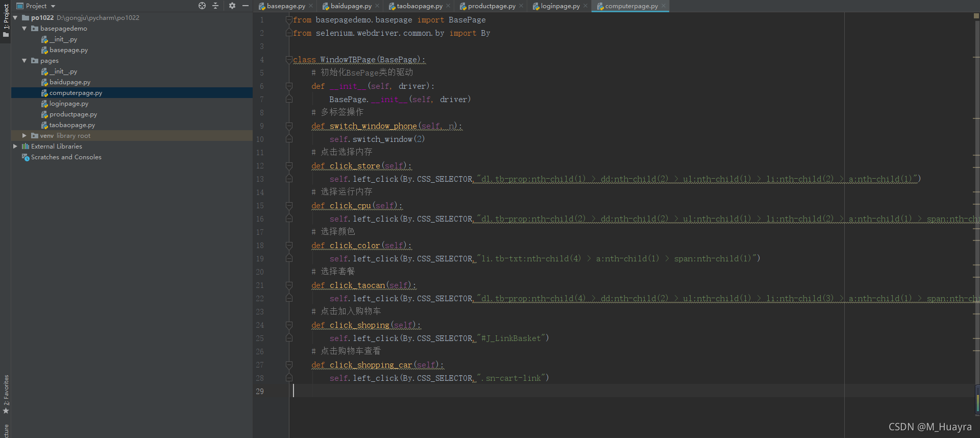Switch to the taobaopage.py editor tab
Image resolution: width=980 pixels, height=438 pixels.
point(420,6)
